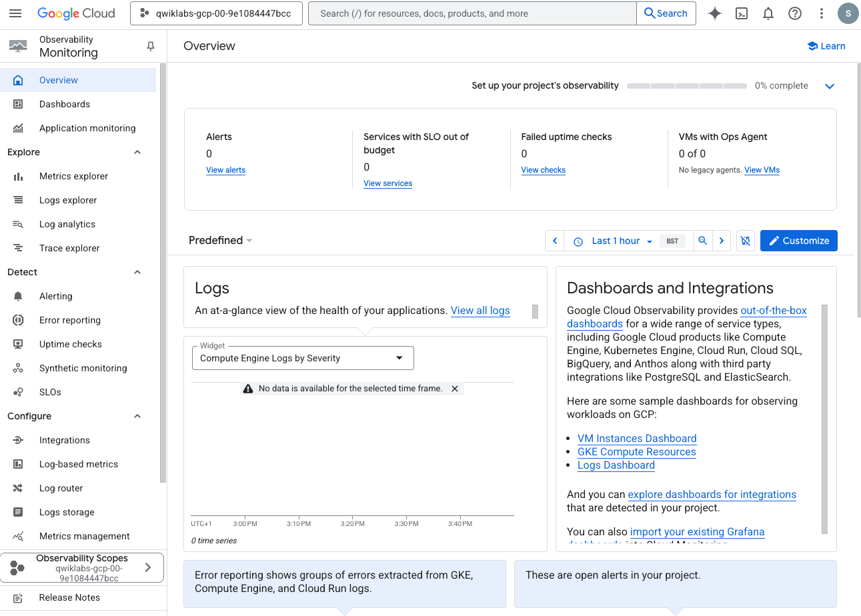Dismiss the No data available message

[455, 389]
